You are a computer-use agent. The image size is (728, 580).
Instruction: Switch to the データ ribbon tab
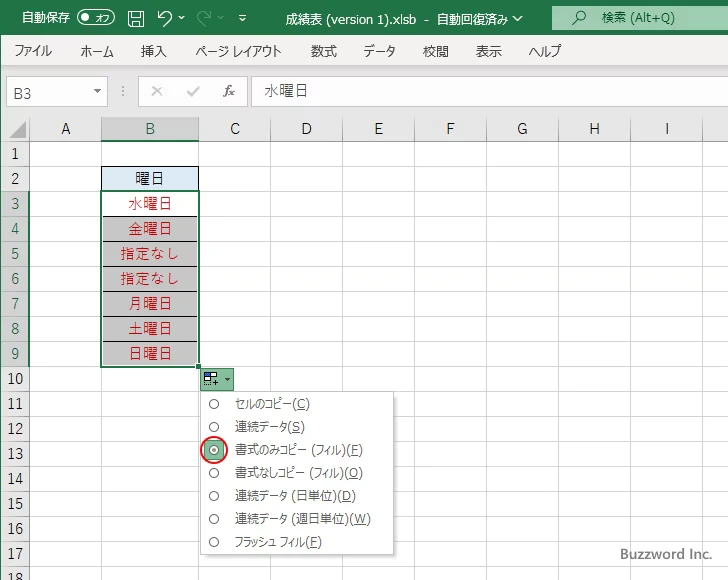tap(379, 51)
